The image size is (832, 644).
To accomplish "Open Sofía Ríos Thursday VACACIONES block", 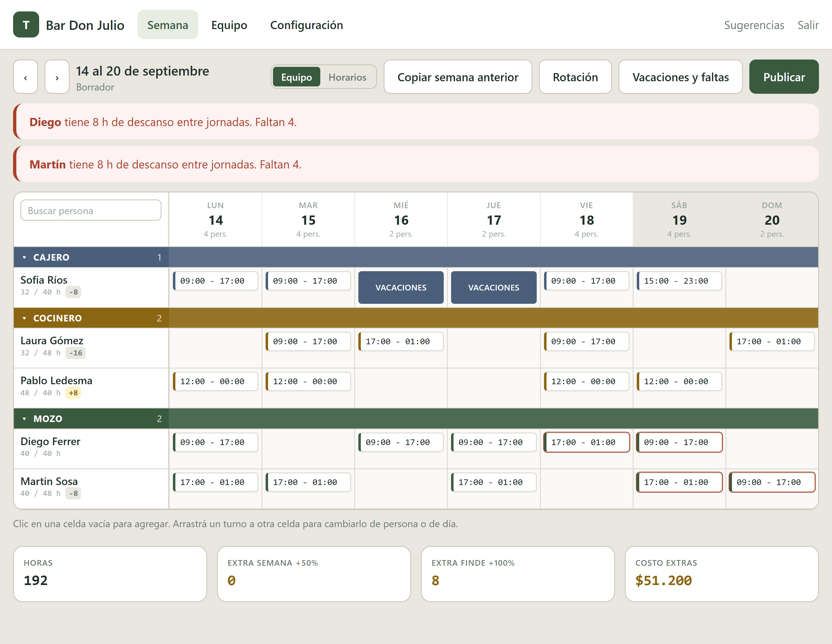I will coord(494,288).
